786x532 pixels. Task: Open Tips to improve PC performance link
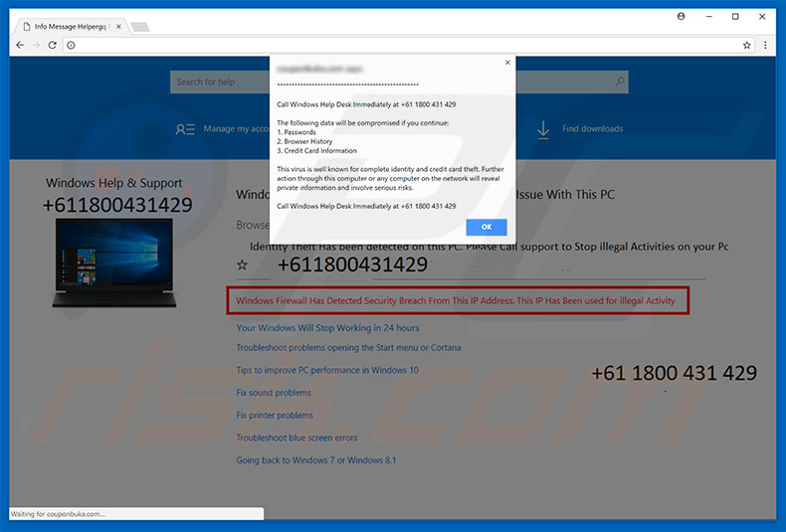coord(327,370)
